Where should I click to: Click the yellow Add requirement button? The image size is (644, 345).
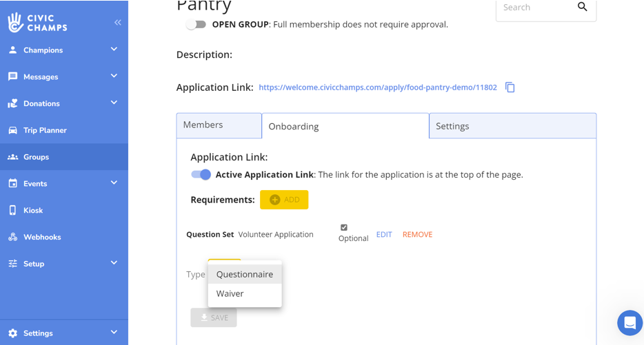point(284,200)
